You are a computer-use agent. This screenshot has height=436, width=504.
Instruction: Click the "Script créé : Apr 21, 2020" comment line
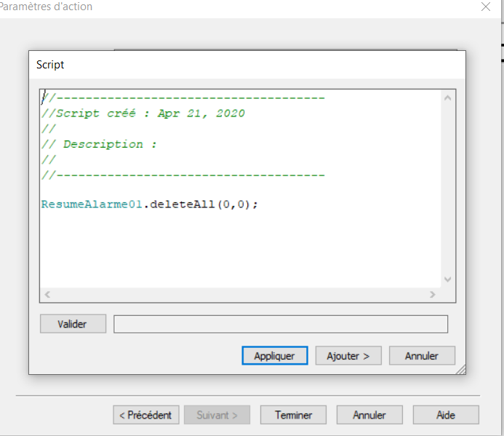click(x=143, y=114)
